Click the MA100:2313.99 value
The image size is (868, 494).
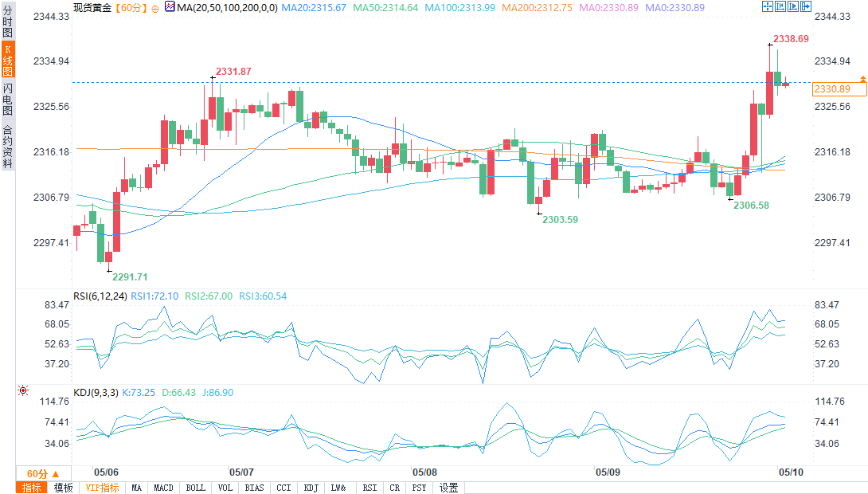tap(460, 8)
